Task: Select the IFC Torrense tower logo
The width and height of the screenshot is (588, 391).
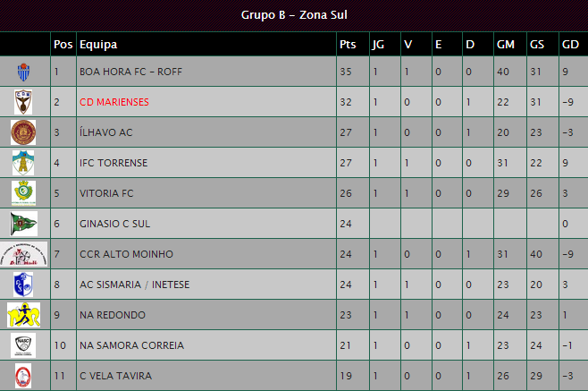Action: coord(23,163)
